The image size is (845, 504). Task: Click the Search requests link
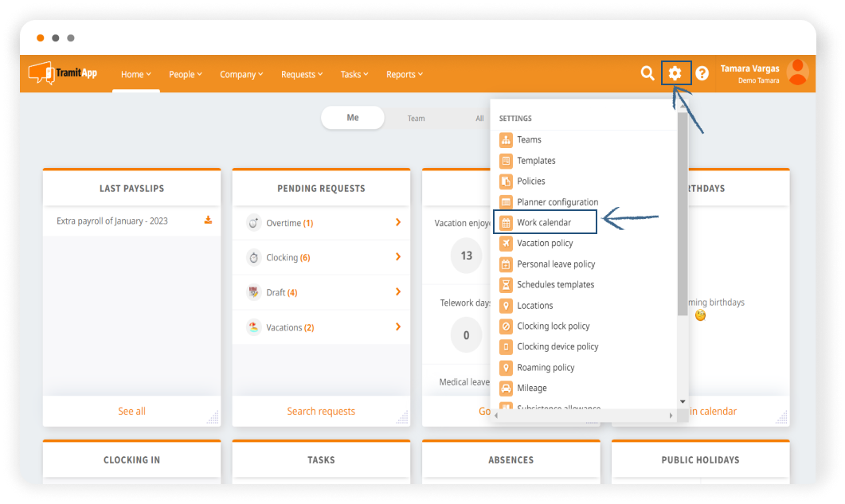(321, 412)
